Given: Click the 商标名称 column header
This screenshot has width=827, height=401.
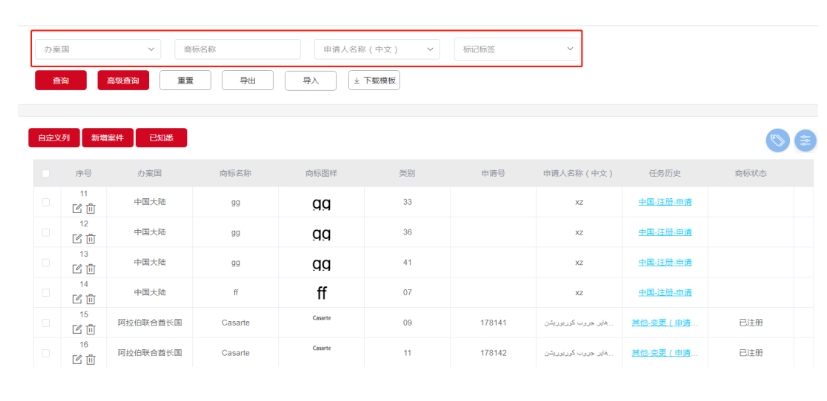Looking at the screenshot, I should point(235,173).
